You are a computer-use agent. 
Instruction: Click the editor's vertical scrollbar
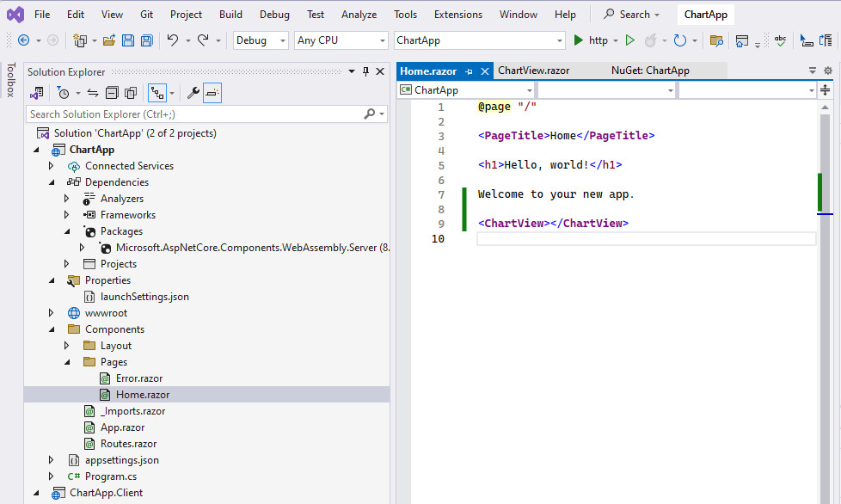tap(825, 344)
